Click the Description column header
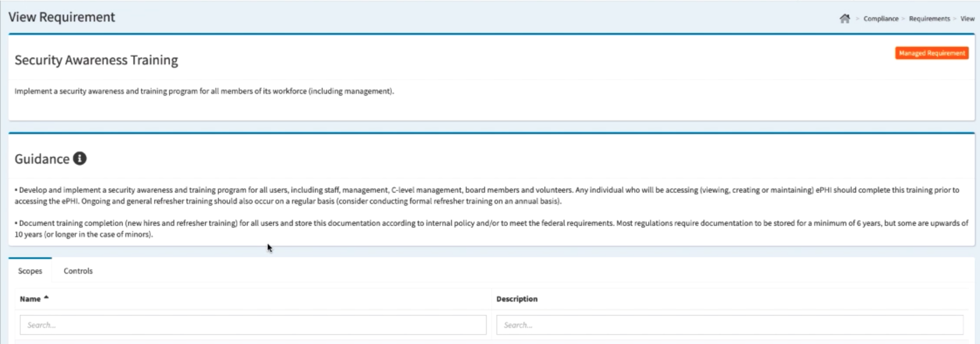Image resolution: width=980 pixels, height=344 pixels. click(517, 299)
